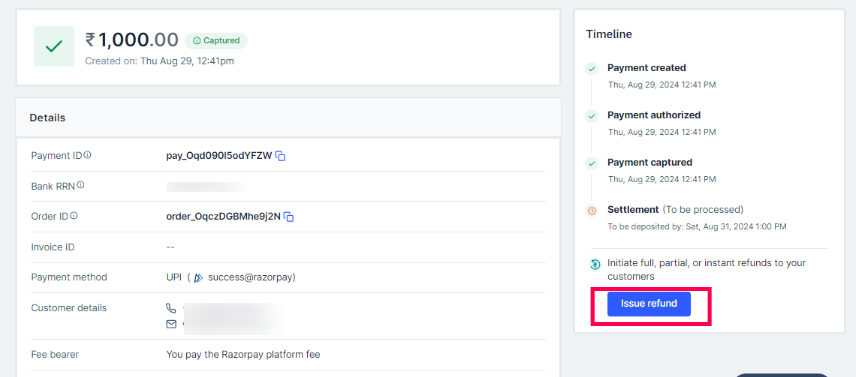Select the order ID text order_OqczDGBMhe9j2N
This screenshot has height=377, width=856.
(223, 217)
